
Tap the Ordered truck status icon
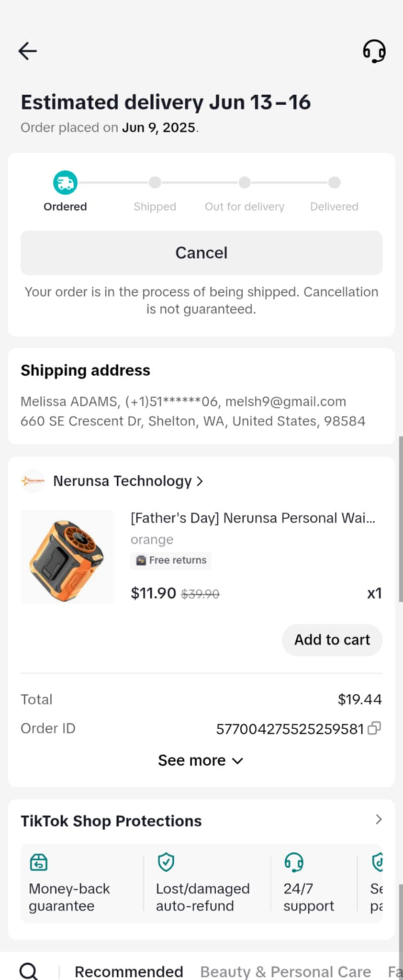click(65, 182)
